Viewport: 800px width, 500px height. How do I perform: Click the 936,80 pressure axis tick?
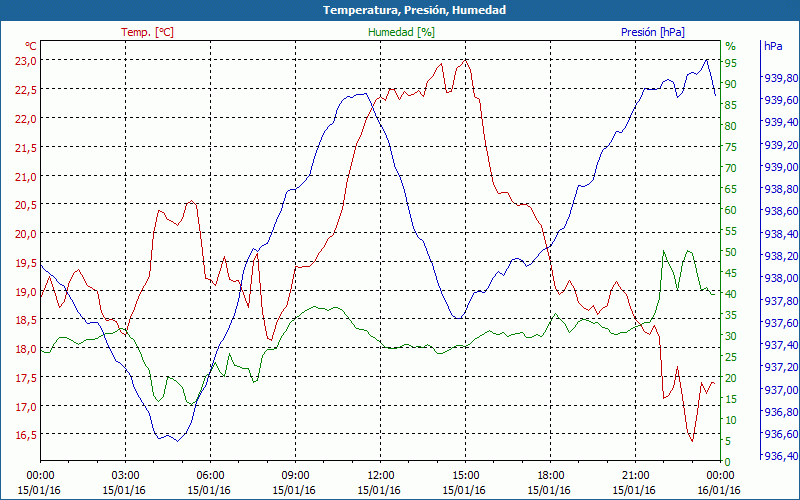(x=781, y=412)
